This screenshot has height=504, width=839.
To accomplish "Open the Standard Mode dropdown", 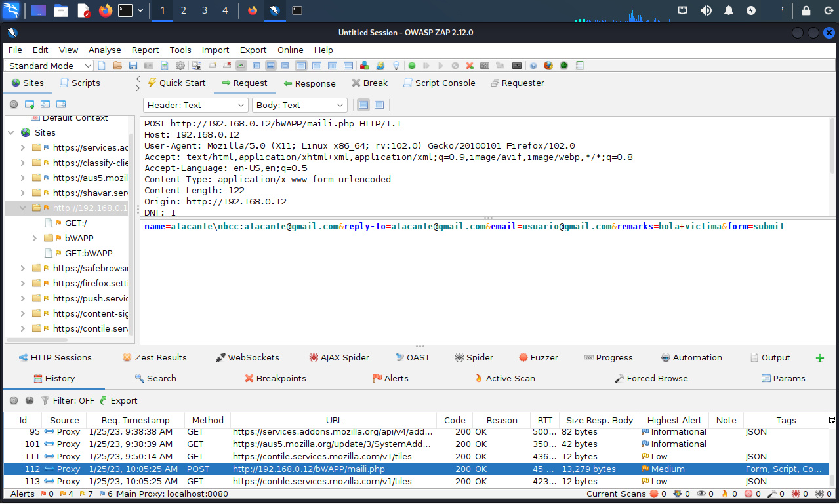I will pyautogui.click(x=50, y=66).
